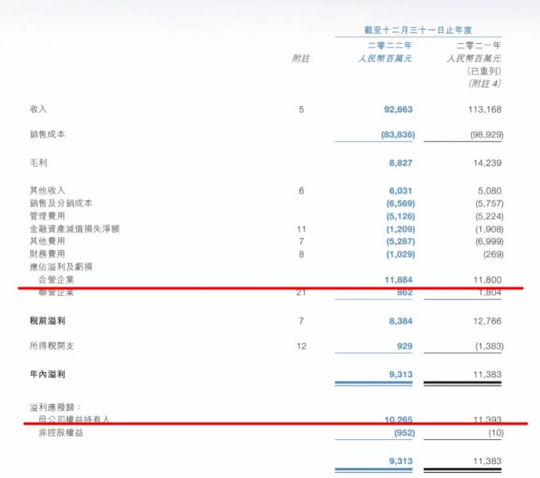Click the 其他費用 row label
The height and width of the screenshot is (478, 540).
pos(47,241)
